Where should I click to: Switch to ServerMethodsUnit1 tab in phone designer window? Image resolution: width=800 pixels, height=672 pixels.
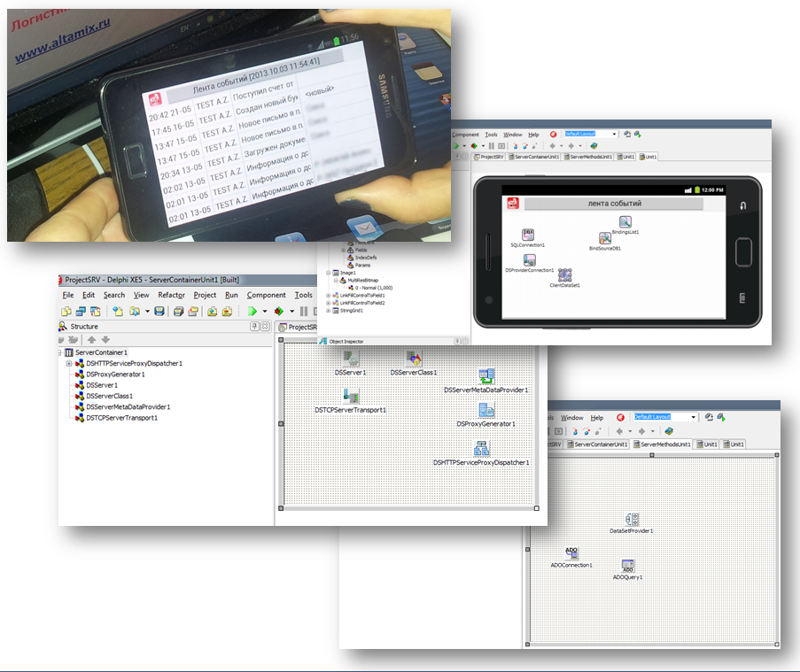pos(588,157)
